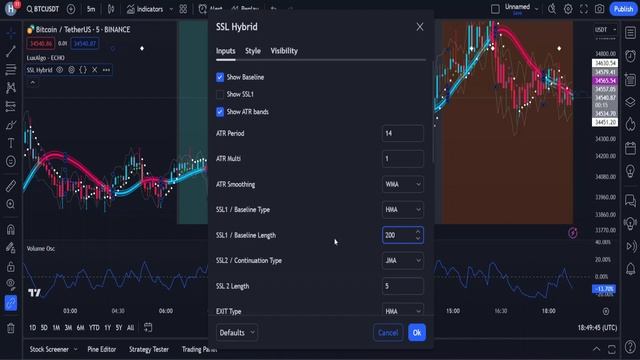Viewport: 640px width, 360px height.
Task: Activate the zoom in tool
Action: pos(11,204)
